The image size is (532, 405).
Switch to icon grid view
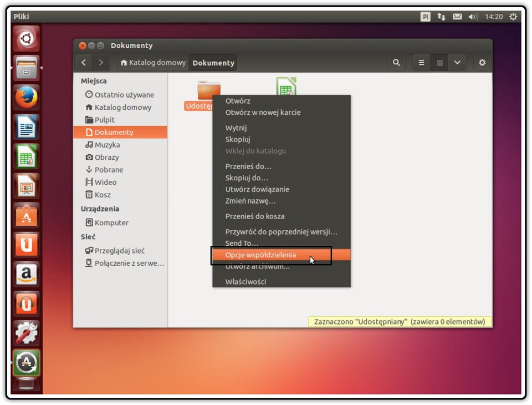pyautogui.click(x=439, y=63)
